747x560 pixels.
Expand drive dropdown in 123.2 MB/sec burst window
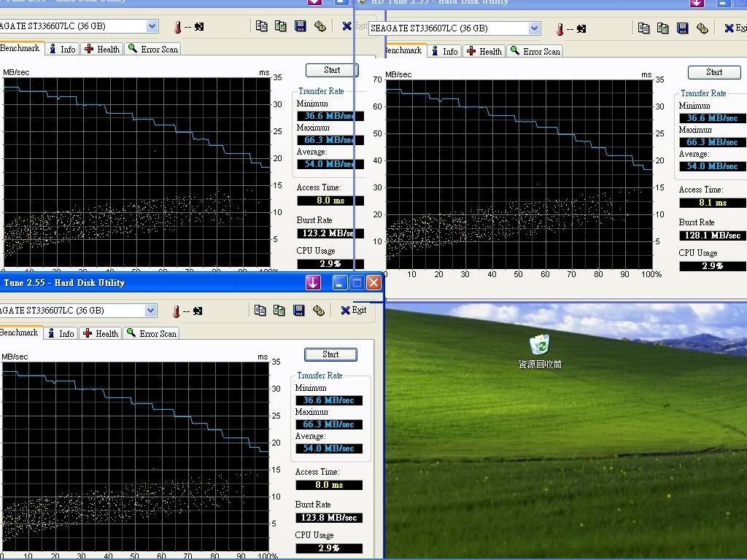pyautogui.click(x=152, y=26)
